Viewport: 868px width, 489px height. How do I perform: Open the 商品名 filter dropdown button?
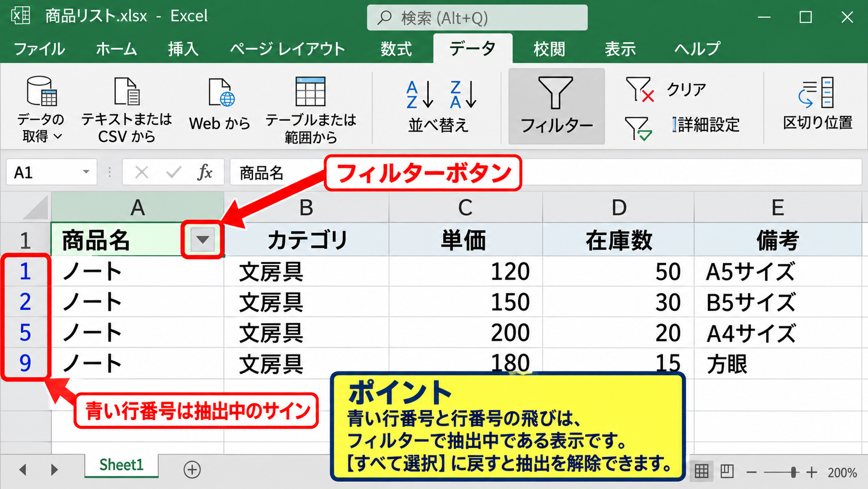202,240
